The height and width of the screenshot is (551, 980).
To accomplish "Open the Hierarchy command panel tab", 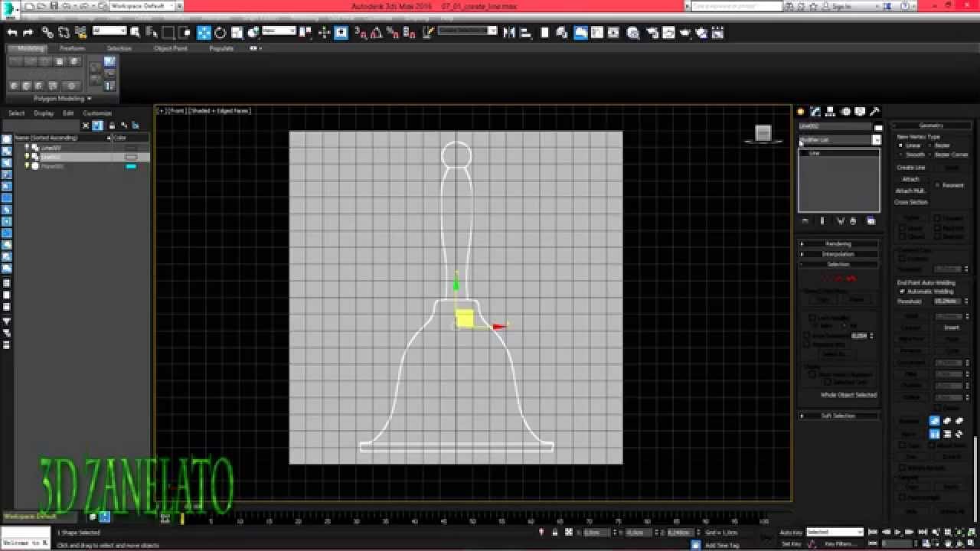I will [831, 112].
